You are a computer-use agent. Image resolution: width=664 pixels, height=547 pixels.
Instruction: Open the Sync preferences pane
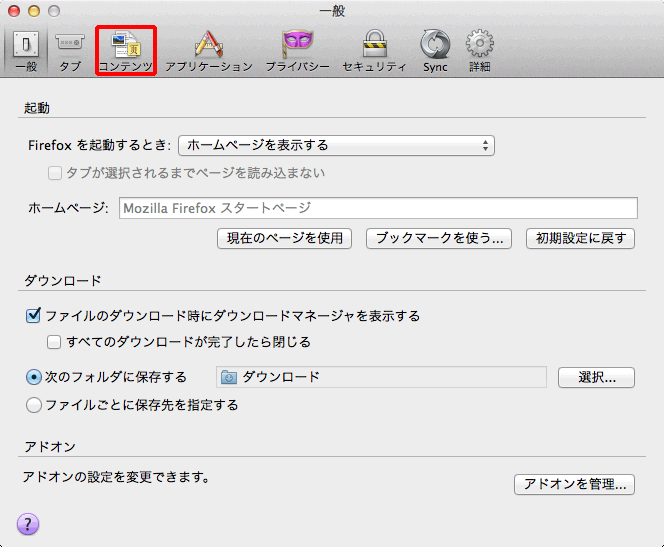[x=435, y=51]
